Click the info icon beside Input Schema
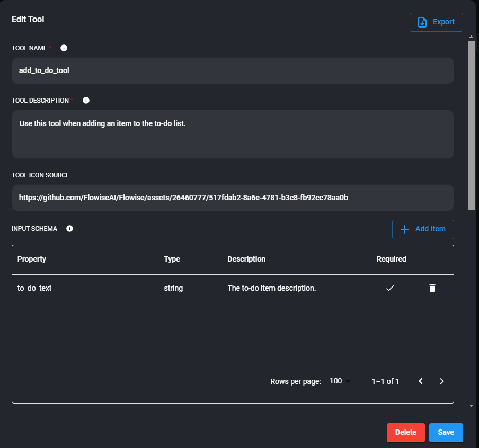This screenshot has height=448, width=479. [69, 229]
